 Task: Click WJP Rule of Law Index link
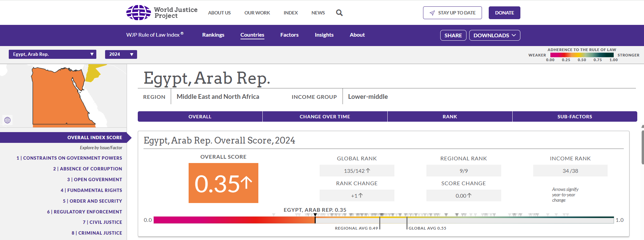(155, 35)
